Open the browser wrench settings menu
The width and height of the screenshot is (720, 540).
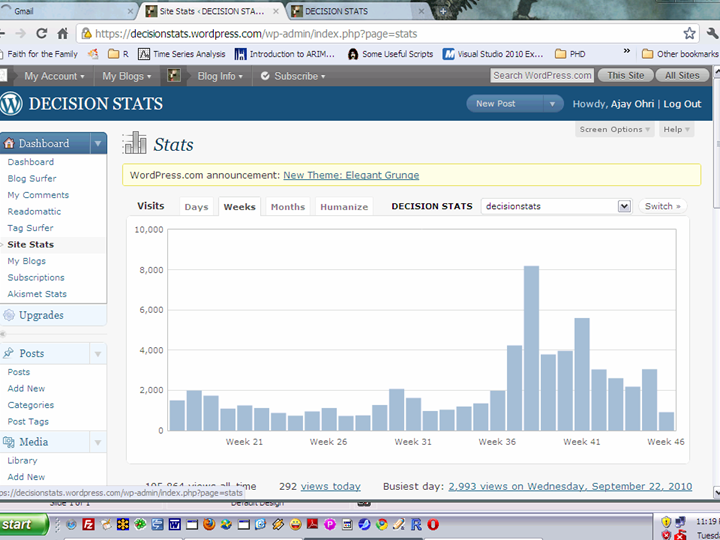tap(710, 33)
